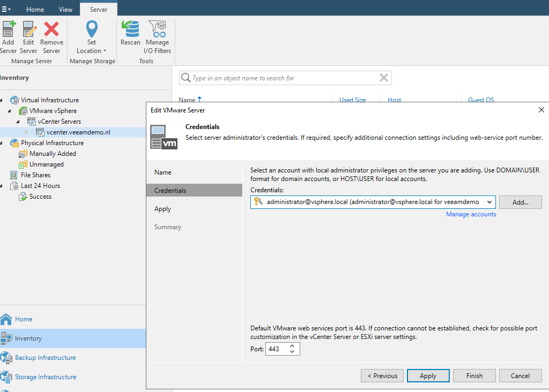Click the Apply button
This screenshot has width=549, height=392.
(428, 376)
